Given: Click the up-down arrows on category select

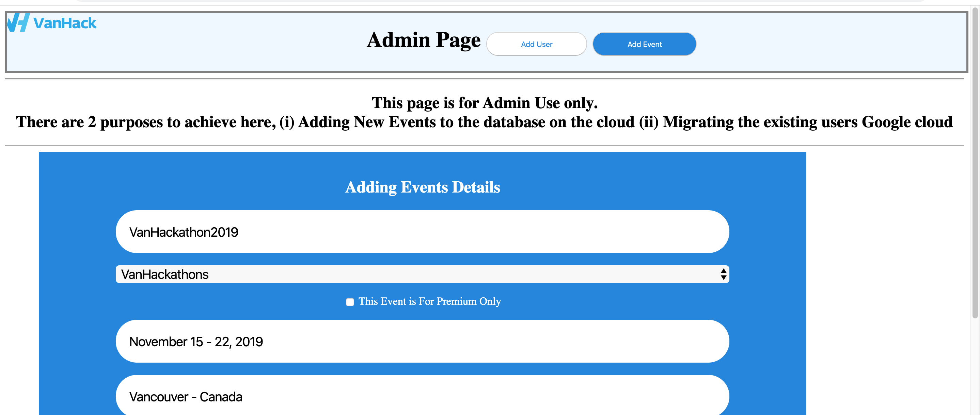Looking at the screenshot, I should 723,274.
